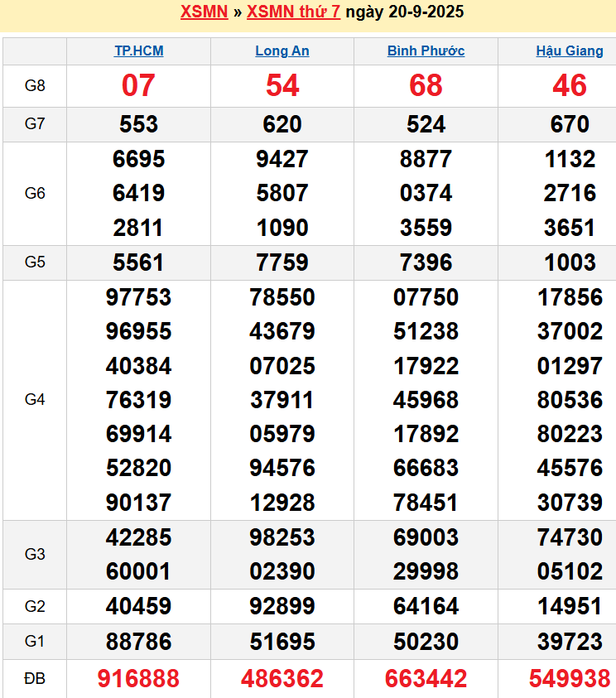Screen dimensions: 616x698
Task: Select the G1 number 88786
Action: coord(138,642)
